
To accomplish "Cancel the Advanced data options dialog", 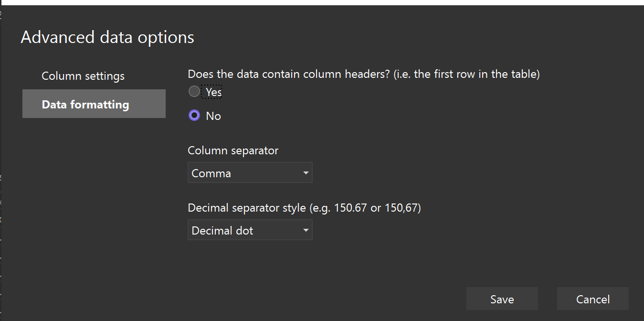I will point(592,299).
